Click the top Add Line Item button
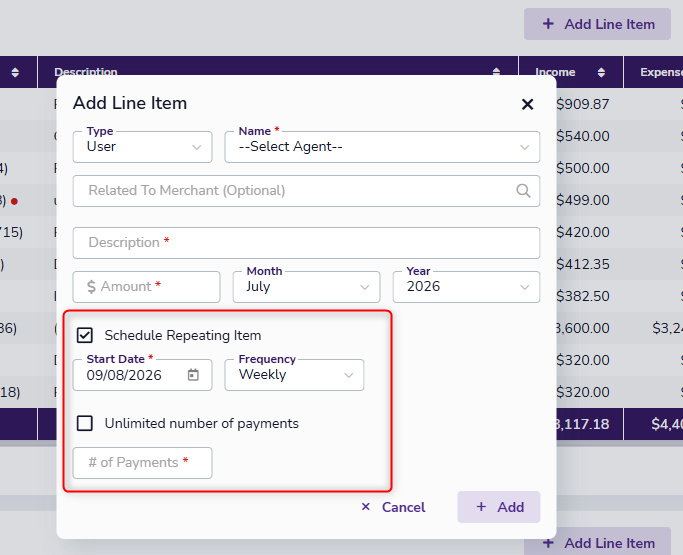 [x=597, y=24]
